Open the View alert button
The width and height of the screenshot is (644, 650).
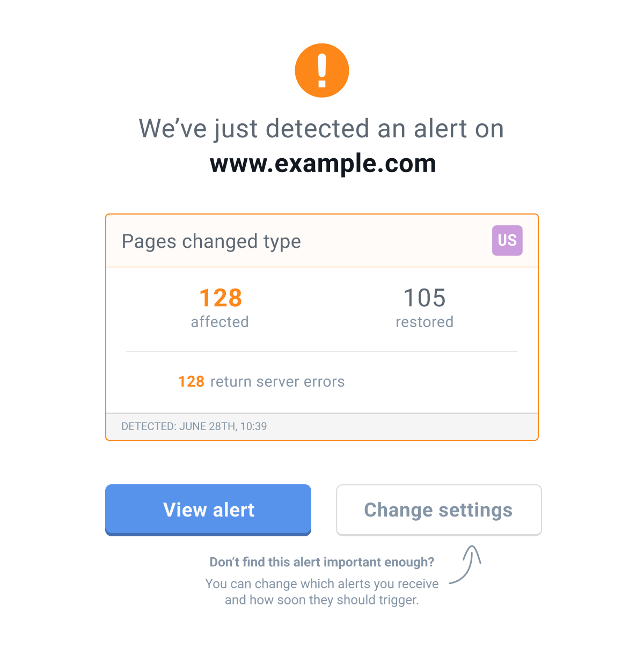click(x=208, y=510)
